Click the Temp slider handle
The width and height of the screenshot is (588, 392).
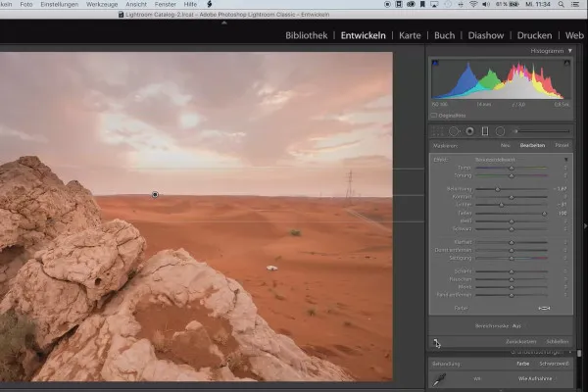pos(512,168)
